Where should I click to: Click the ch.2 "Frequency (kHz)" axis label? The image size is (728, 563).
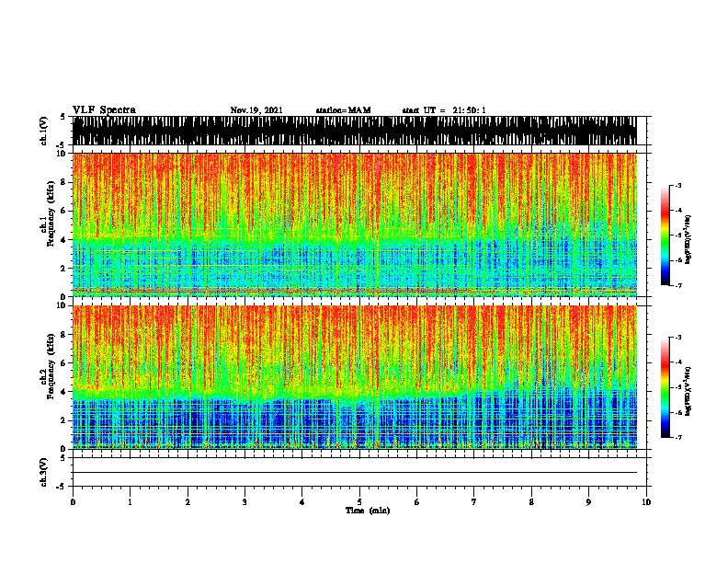[51, 366]
